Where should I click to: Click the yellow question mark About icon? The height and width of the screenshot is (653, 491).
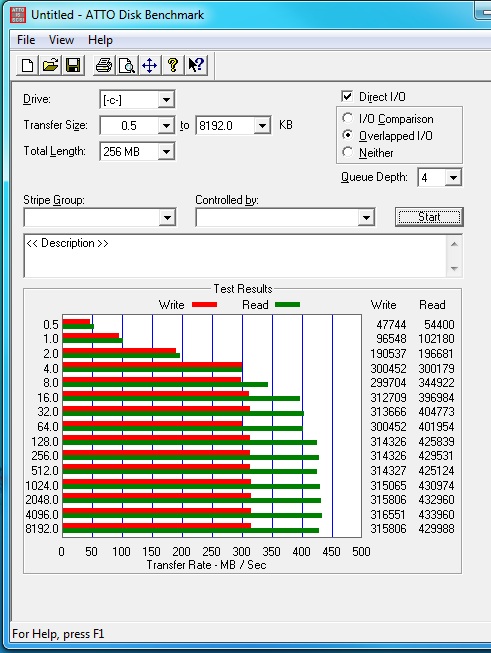coord(172,65)
